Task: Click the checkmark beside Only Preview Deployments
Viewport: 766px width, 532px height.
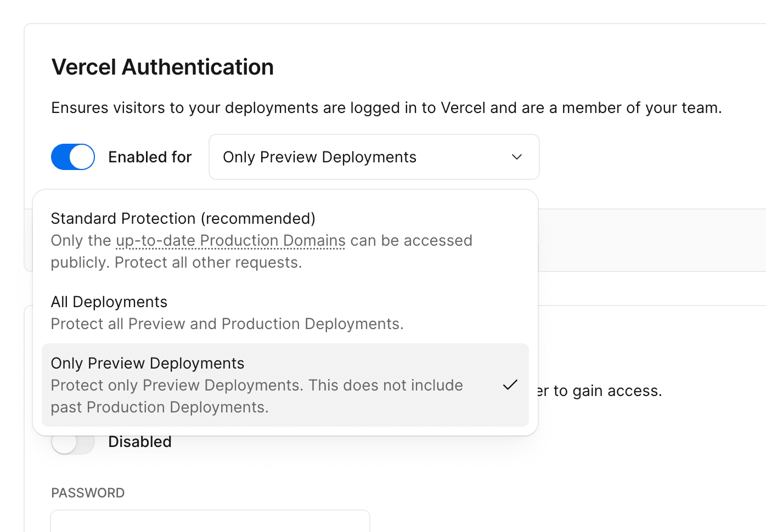Action: coord(510,385)
